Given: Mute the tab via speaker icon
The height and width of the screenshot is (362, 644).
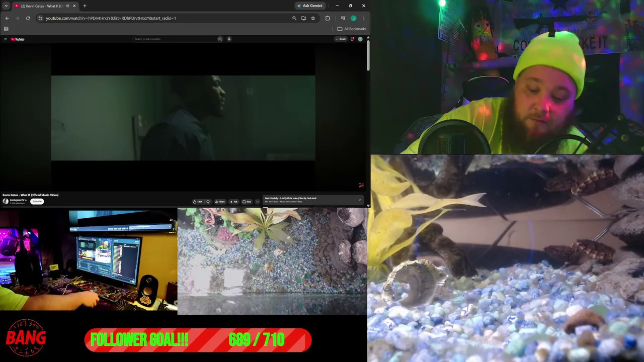Looking at the screenshot, I should coord(67,6).
